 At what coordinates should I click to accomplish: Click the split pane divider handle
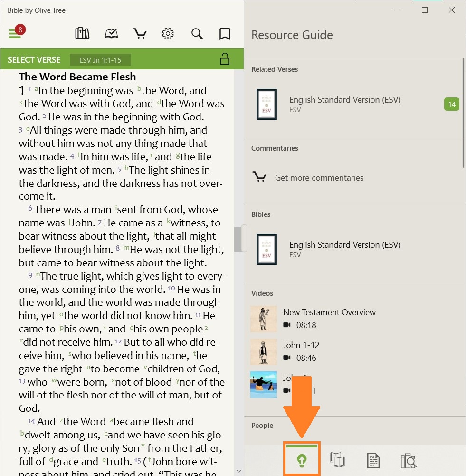click(x=244, y=238)
